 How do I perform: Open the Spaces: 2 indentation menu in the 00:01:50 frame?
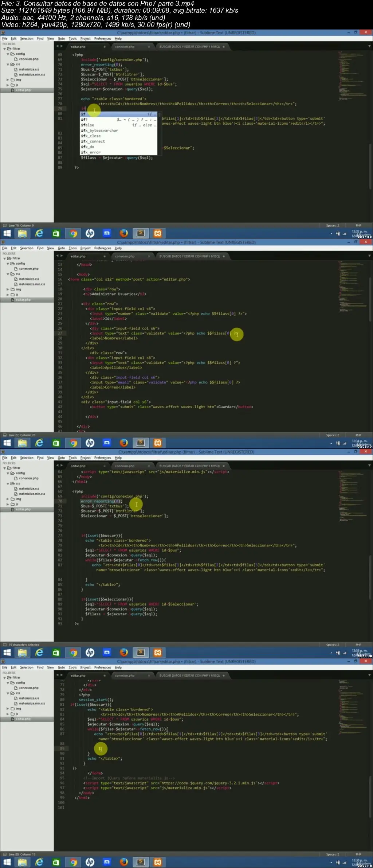pos(333,226)
